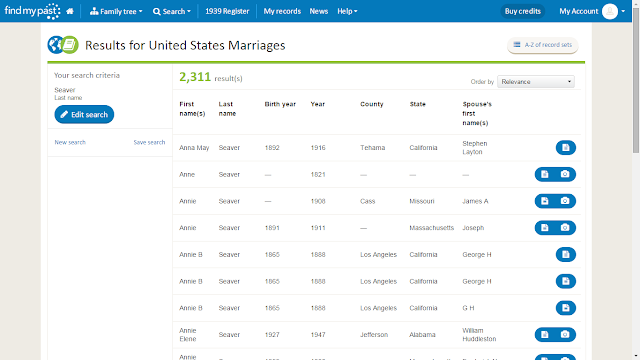The image size is (640, 360).
Task: View transcript for Annie B Seaver, spouse G H
Action: (566, 308)
